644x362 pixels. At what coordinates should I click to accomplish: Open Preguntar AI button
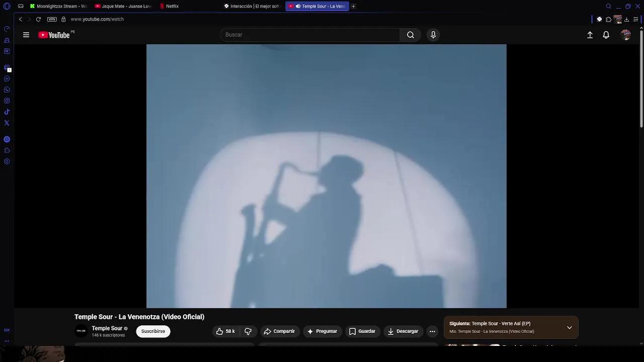(322, 331)
